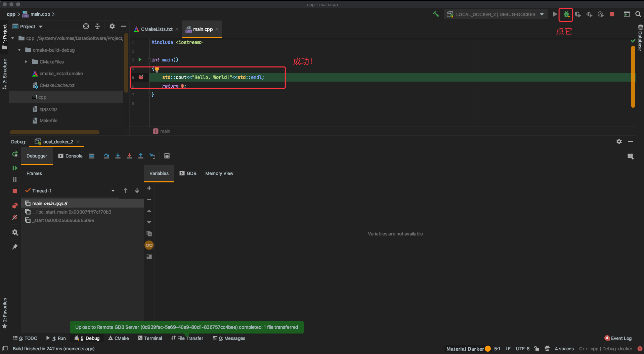Open Terminal tool window

[x=150, y=338]
